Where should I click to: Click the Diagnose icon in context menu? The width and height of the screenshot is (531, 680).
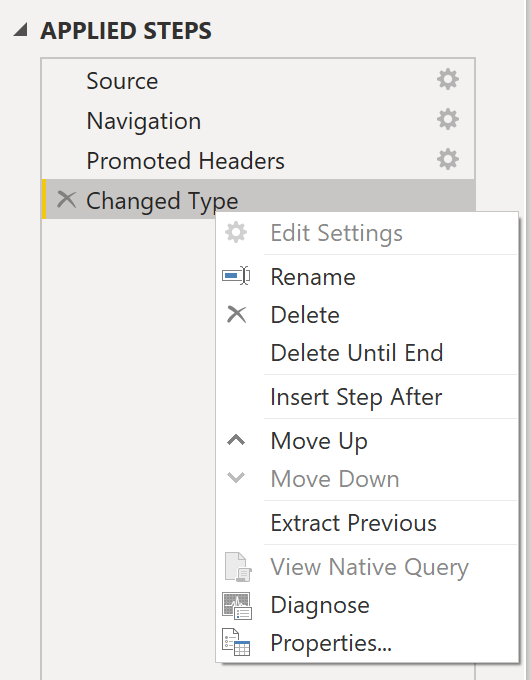pyautogui.click(x=236, y=605)
